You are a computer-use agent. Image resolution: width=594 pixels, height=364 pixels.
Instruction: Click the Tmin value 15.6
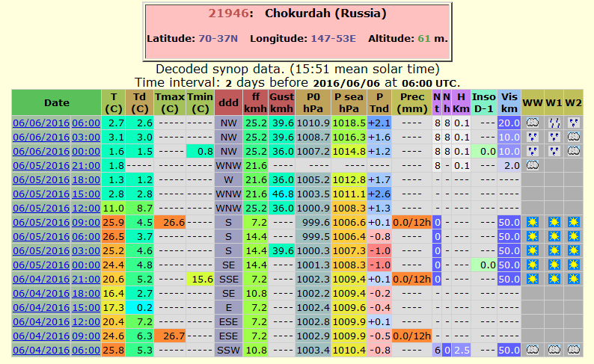point(200,280)
